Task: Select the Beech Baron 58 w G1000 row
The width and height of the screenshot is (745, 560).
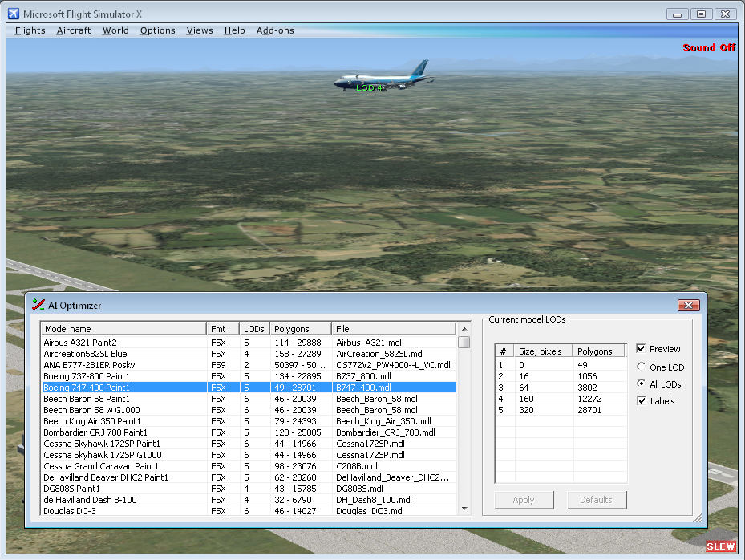Action: 249,410
